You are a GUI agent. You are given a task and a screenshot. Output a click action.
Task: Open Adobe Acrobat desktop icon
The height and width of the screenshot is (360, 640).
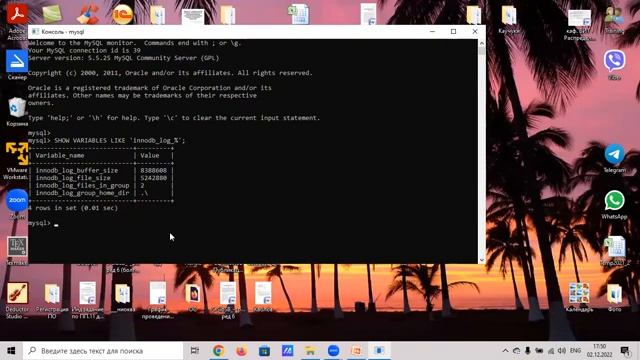click(17, 14)
